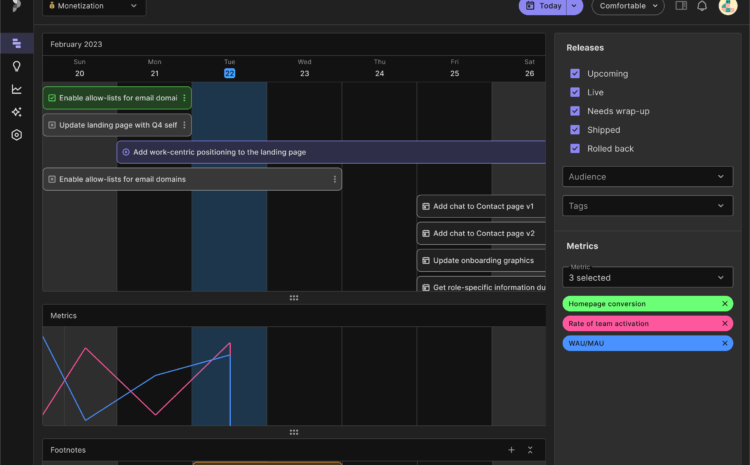Open the 'Get role-specific information' release
This screenshot has height=465, width=750.
[x=481, y=284]
